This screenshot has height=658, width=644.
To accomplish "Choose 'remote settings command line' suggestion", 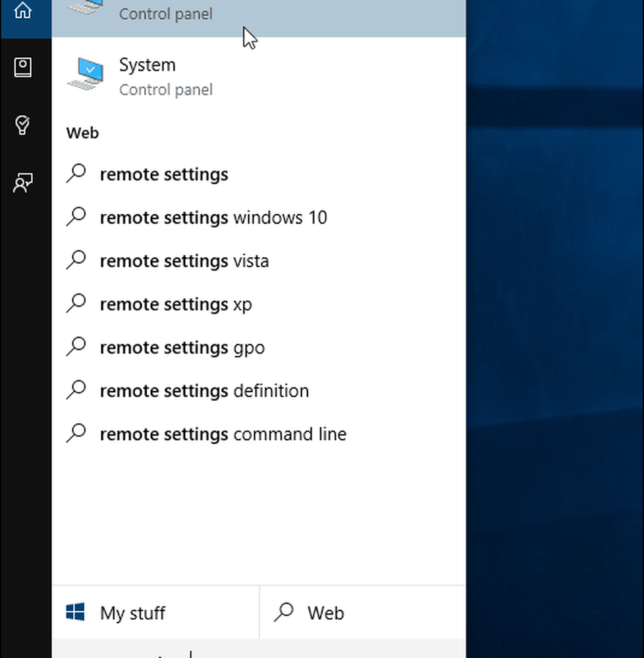I will tap(223, 434).
